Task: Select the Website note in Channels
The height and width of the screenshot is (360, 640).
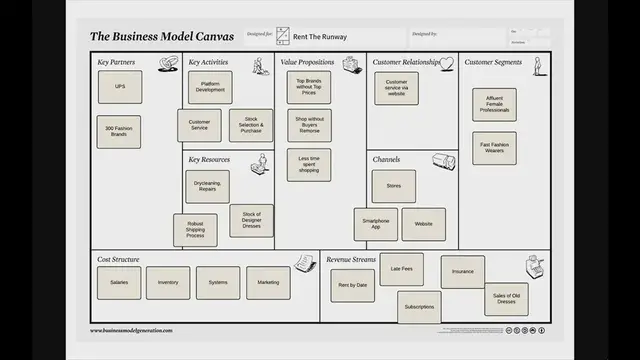Action: pos(424,224)
